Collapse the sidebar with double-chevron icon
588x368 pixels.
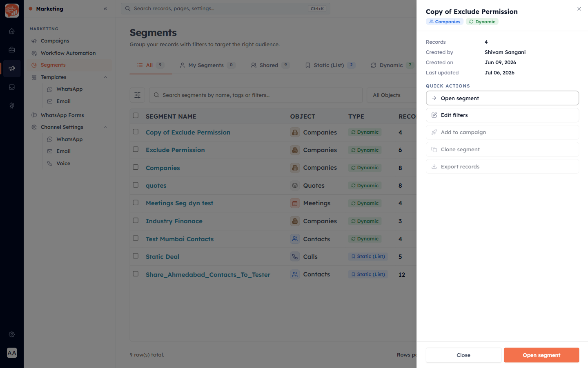click(105, 9)
